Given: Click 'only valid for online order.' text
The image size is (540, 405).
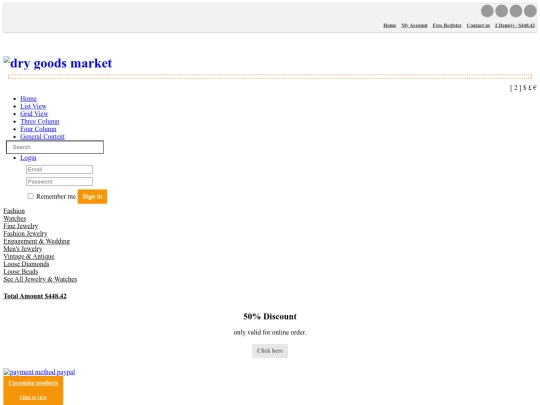Looking at the screenshot, I should click(x=270, y=332).
